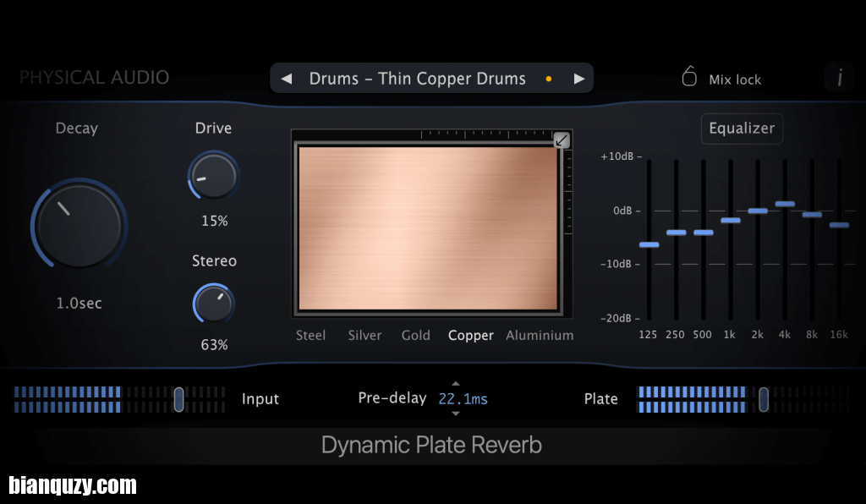866x504 pixels.
Task: Select the Copper plate material
Action: [x=470, y=335]
